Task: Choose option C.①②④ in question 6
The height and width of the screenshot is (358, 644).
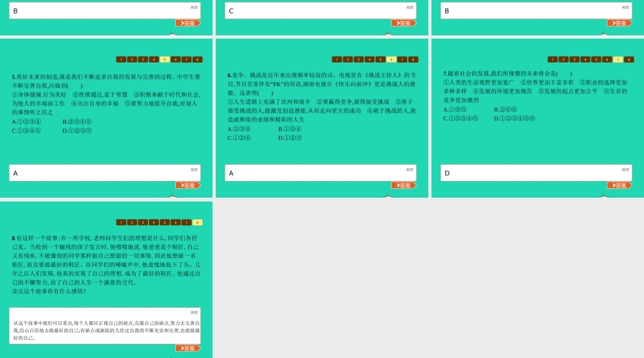Action: 239,138
